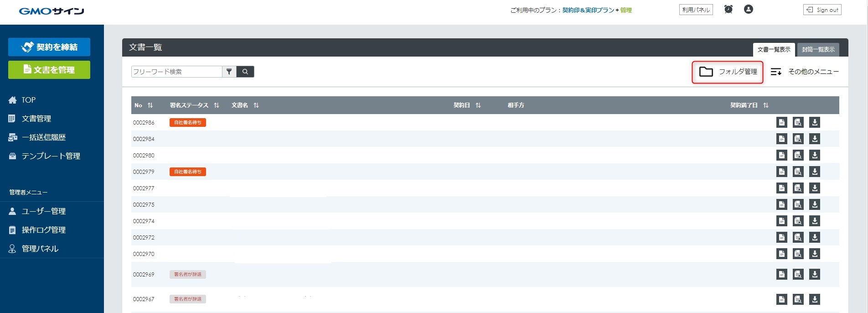Open フォルダ管理 button
The width and height of the screenshot is (868, 313).
(728, 72)
